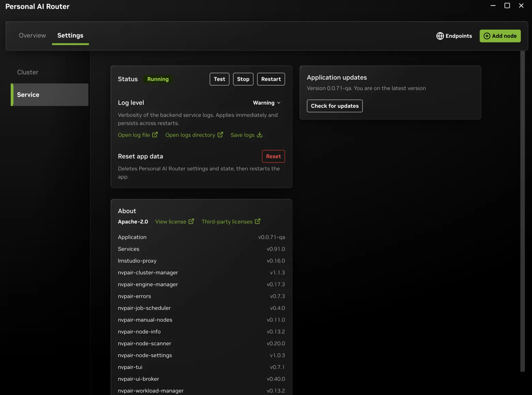This screenshot has width=532, height=395.
Task: Open the logs directory link
Action: 194,135
